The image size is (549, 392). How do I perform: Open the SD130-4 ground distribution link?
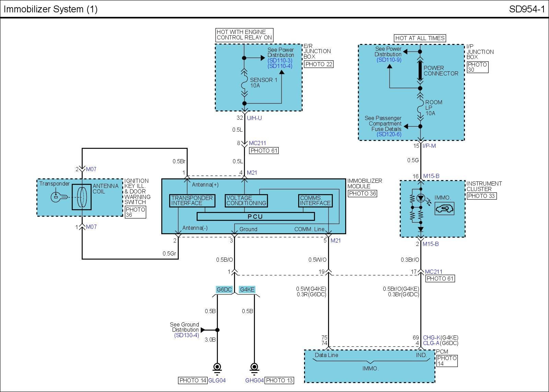(186, 335)
